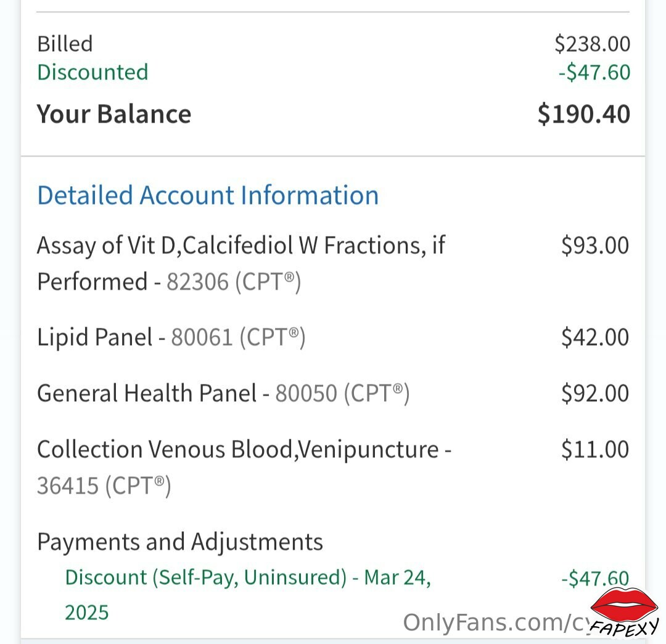Select Collection Venous Blood, Venipuncture item
This screenshot has height=644, width=666.
coord(244,467)
